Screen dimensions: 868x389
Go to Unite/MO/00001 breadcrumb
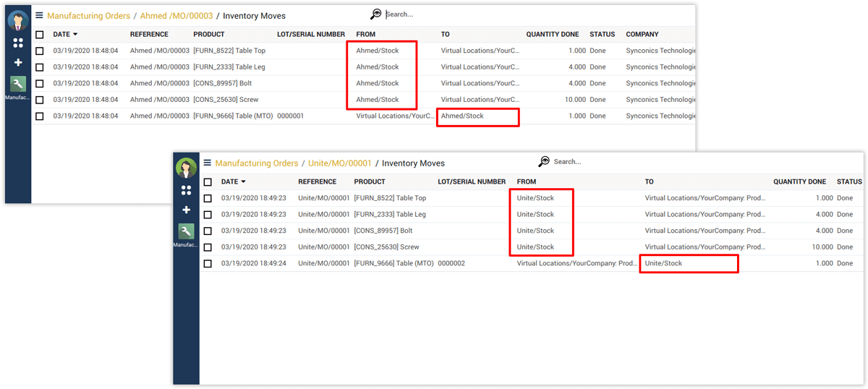coord(339,163)
